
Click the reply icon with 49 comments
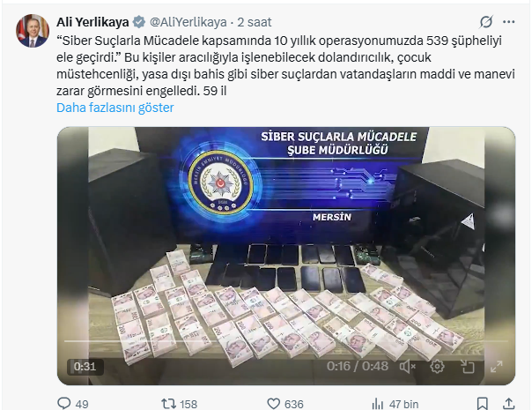point(63,404)
